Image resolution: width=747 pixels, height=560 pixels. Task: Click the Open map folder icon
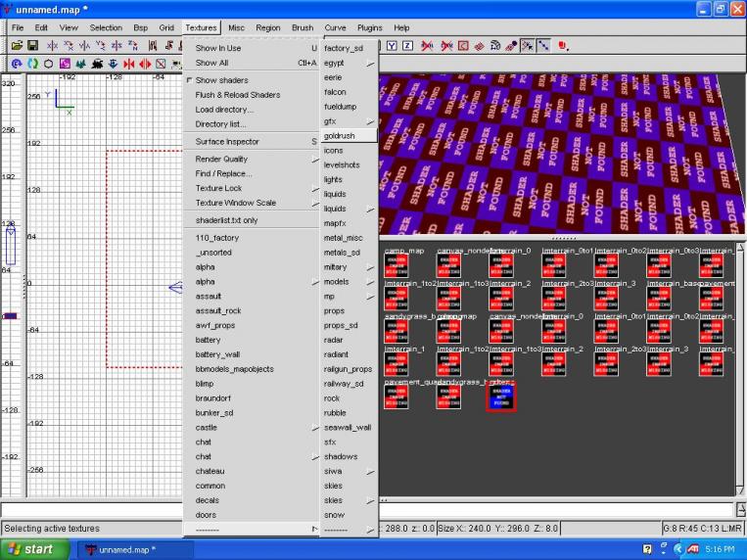point(17,46)
